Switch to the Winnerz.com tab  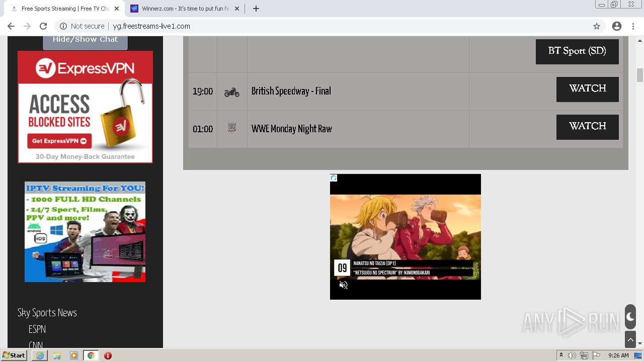click(184, 9)
